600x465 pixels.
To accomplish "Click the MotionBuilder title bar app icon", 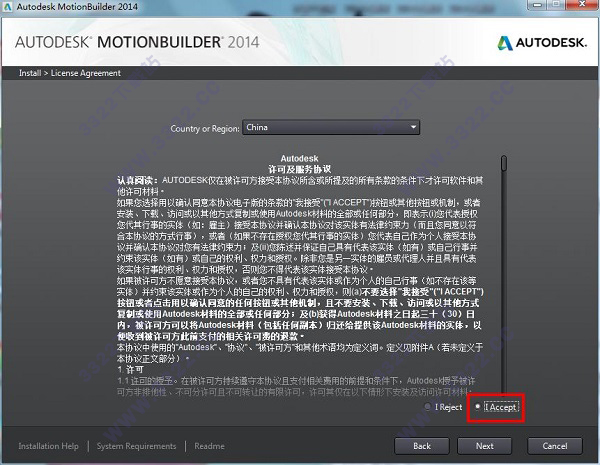I will 7,7.
